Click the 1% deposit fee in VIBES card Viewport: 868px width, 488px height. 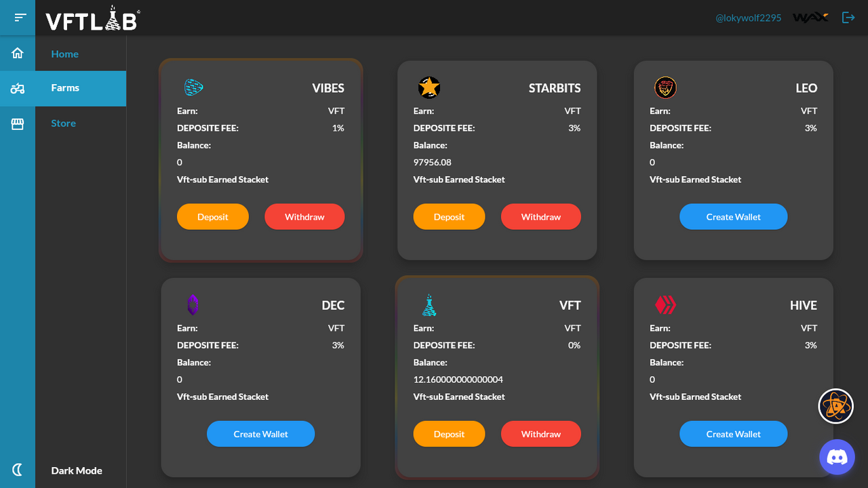point(338,127)
